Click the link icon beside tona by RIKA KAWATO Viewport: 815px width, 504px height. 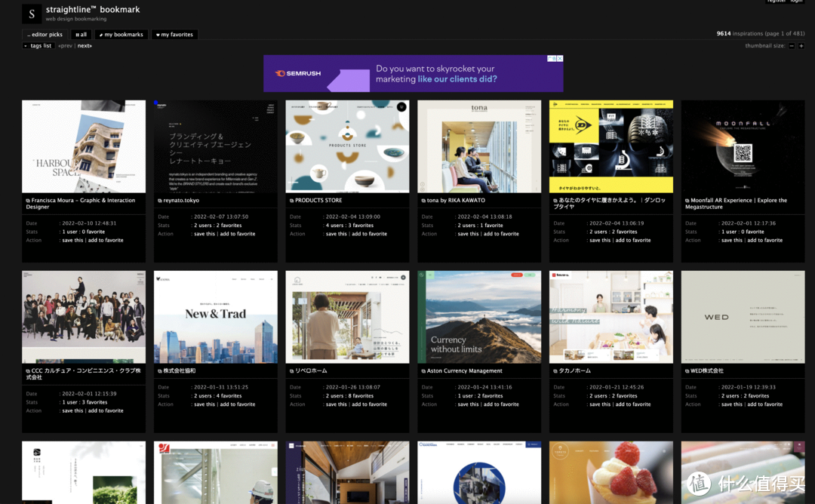[423, 201]
